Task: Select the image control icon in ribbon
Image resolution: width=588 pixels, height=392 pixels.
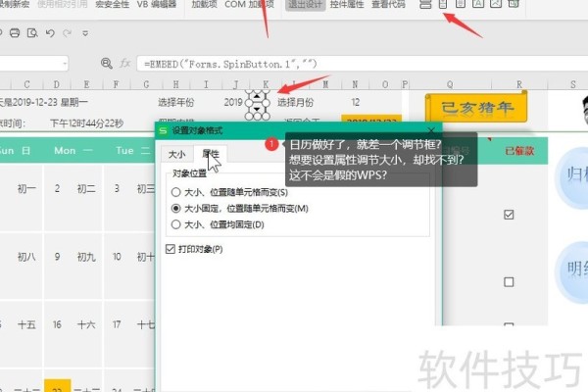Action: (x=496, y=4)
